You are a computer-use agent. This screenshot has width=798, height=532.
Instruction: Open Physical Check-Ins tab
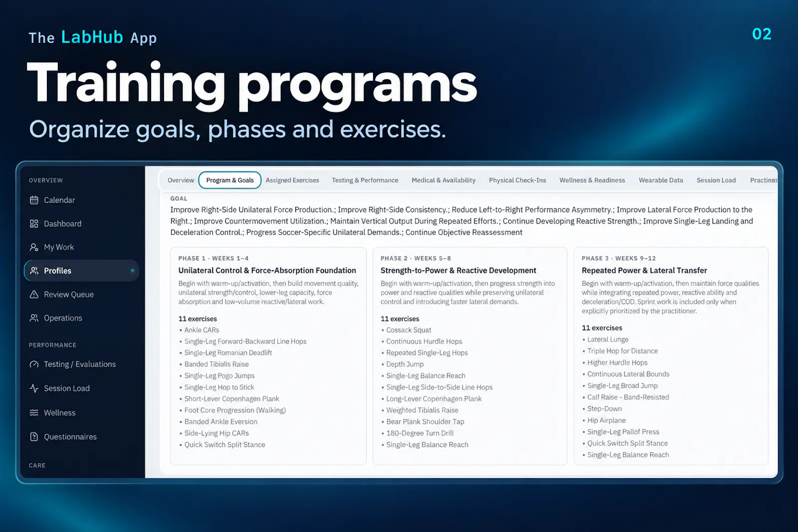[517, 180]
